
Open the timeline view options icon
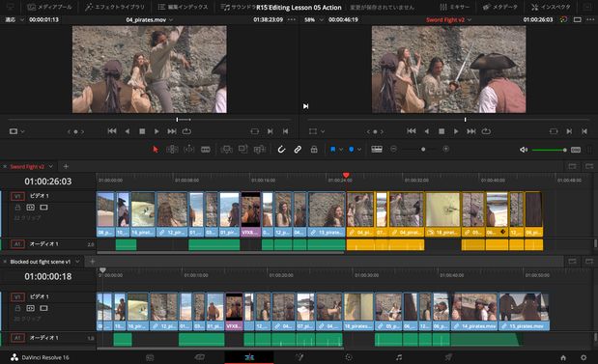[x=377, y=150]
